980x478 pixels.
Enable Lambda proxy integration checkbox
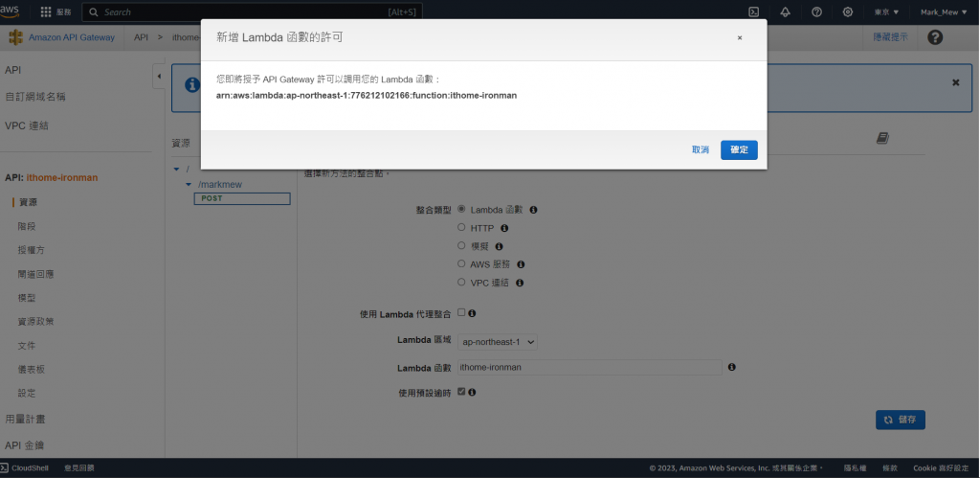point(461,312)
